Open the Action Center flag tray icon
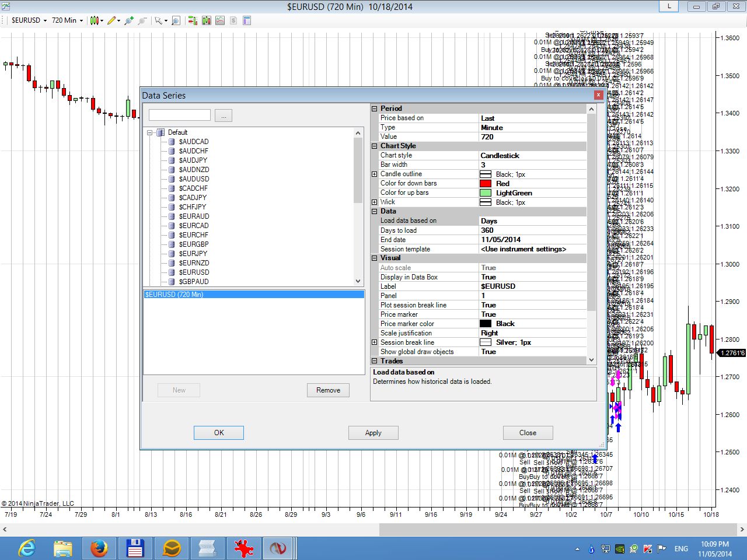This screenshot has width=747, height=560. pyautogui.click(x=662, y=549)
